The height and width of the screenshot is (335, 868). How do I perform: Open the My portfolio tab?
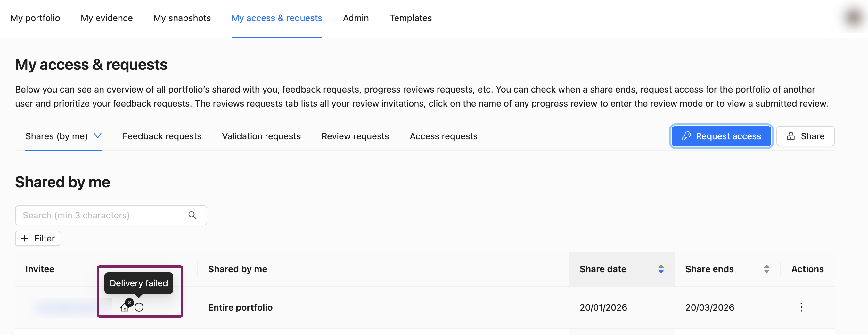click(x=35, y=18)
